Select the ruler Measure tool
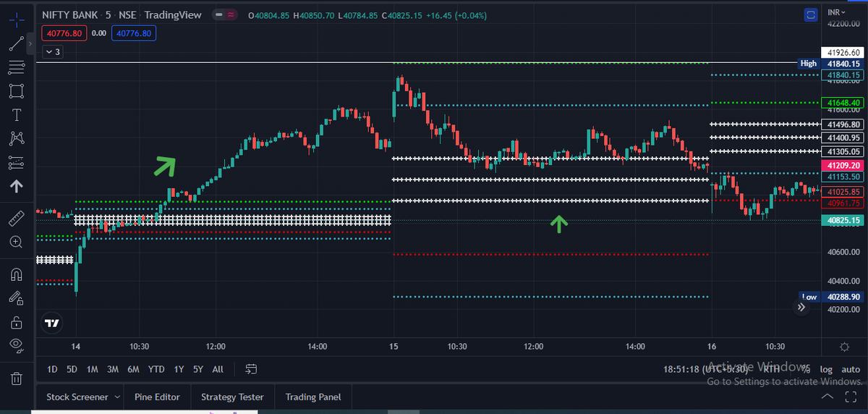 (16, 218)
